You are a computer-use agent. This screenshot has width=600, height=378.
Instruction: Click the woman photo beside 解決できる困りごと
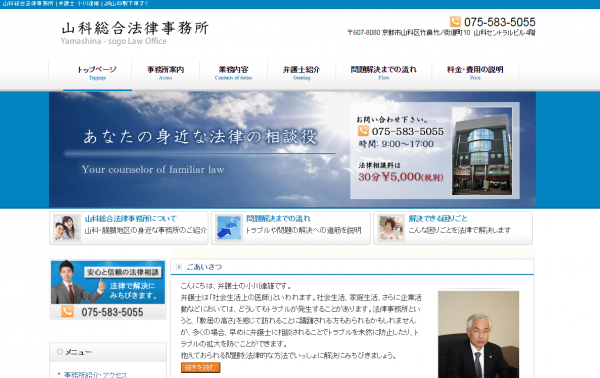pyautogui.click(x=391, y=228)
